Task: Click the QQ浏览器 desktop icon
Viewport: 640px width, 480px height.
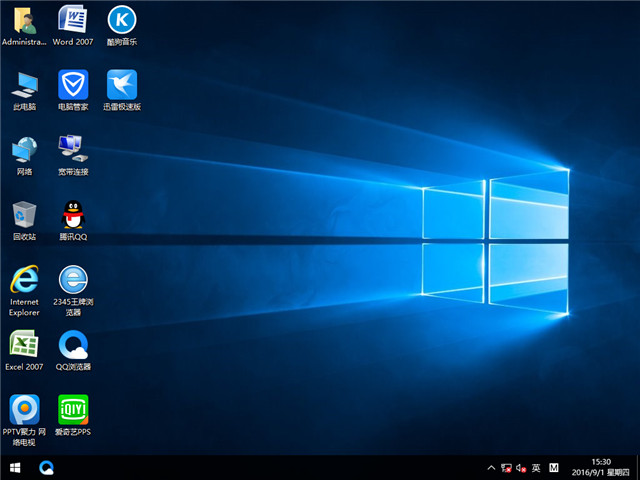Action: (72, 345)
